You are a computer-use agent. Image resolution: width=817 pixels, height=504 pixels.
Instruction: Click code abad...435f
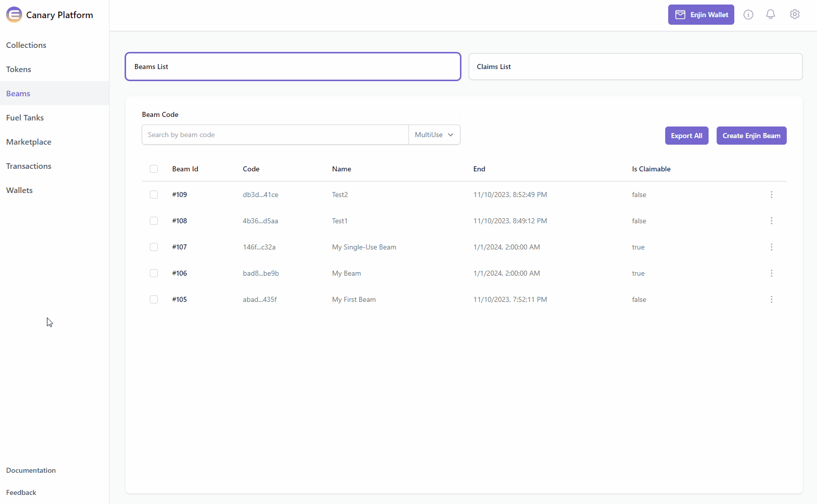pos(260,299)
